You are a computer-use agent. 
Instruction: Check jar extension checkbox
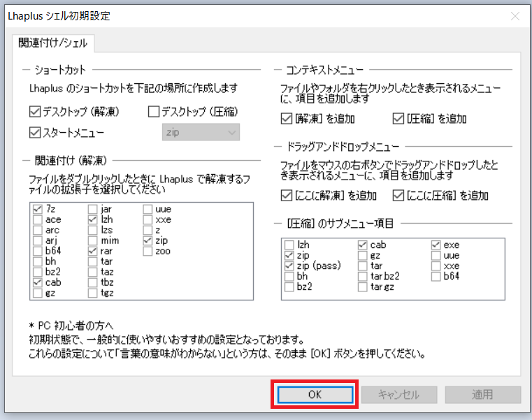tap(92, 209)
